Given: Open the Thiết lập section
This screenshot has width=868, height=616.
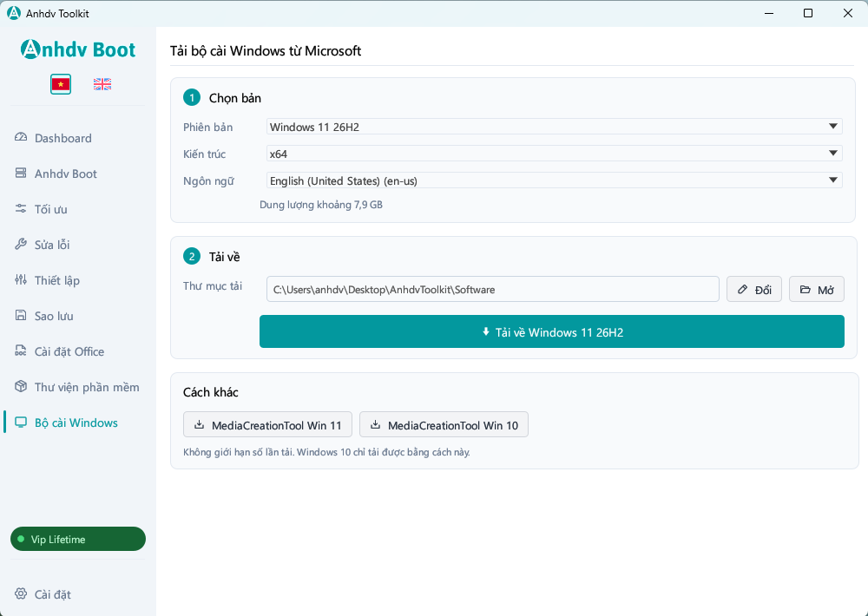Looking at the screenshot, I should 57,280.
